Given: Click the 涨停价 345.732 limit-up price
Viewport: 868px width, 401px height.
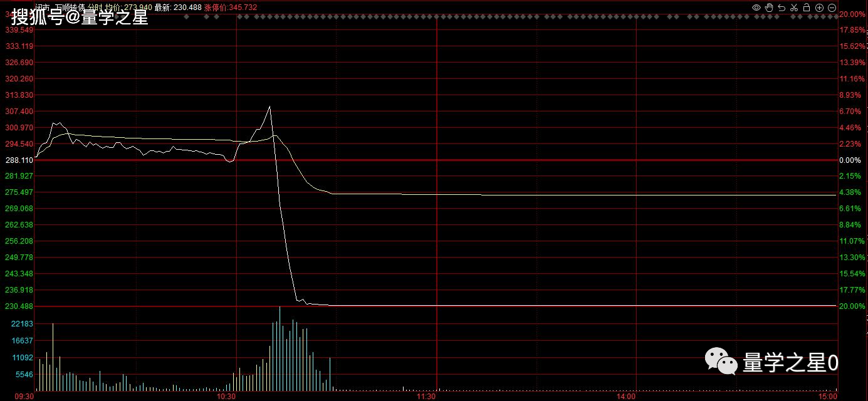Looking at the screenshot, I should point(231,8).
